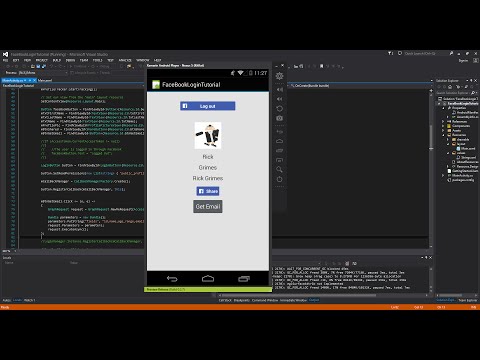Switch to Team Explorer tab
480x360 pixels.
point(468,300)
